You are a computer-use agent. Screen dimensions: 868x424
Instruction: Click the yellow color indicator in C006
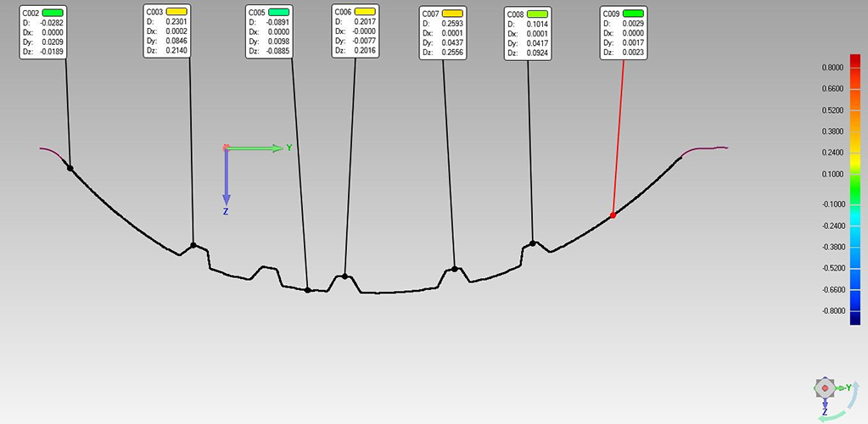coord(367,14)
